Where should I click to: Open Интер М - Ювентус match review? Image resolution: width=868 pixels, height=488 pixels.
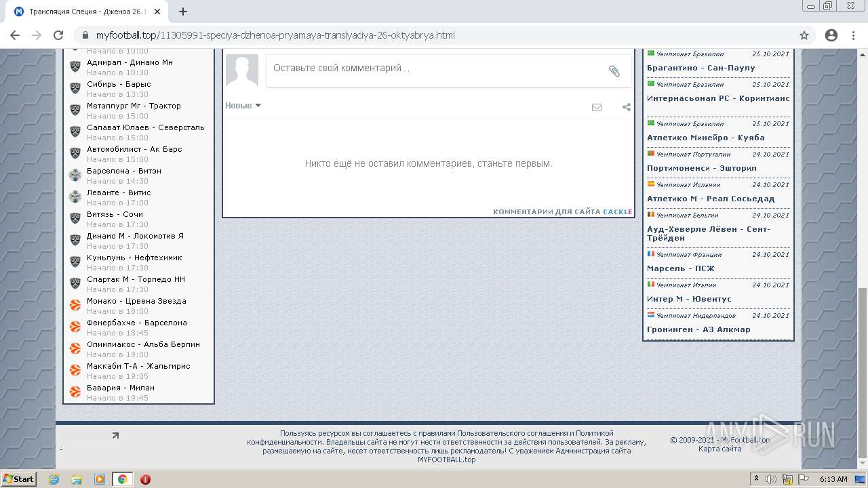689,299
